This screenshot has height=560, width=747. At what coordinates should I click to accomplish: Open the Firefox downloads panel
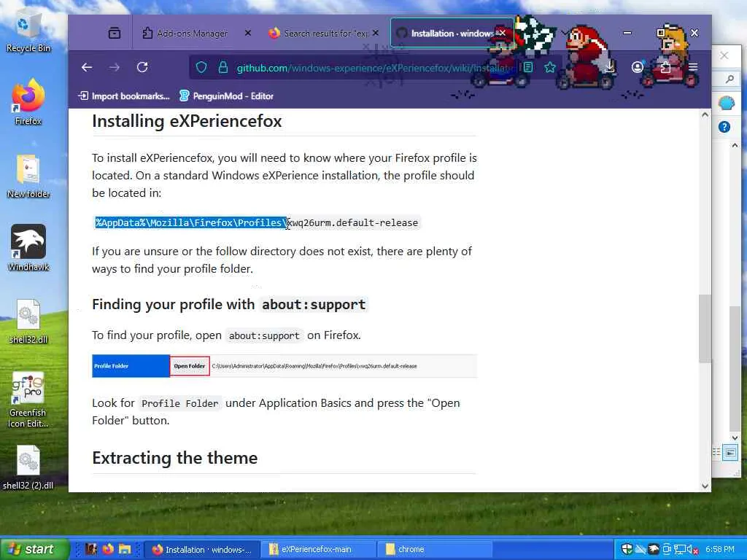pos(609,68)
